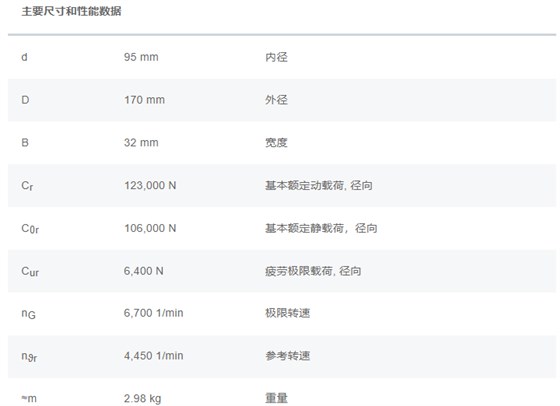Click the description 基本额定动载荷, 径向

(319, 186)
